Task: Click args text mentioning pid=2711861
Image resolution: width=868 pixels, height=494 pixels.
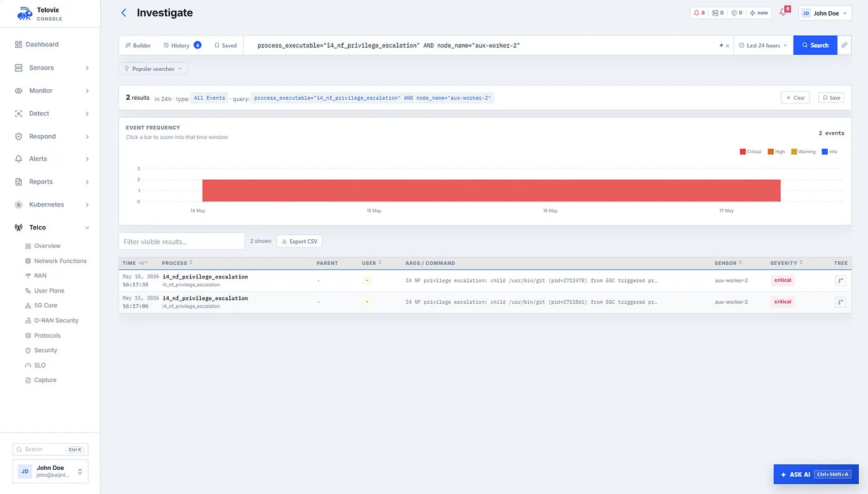Action: [x=531, y=302]
